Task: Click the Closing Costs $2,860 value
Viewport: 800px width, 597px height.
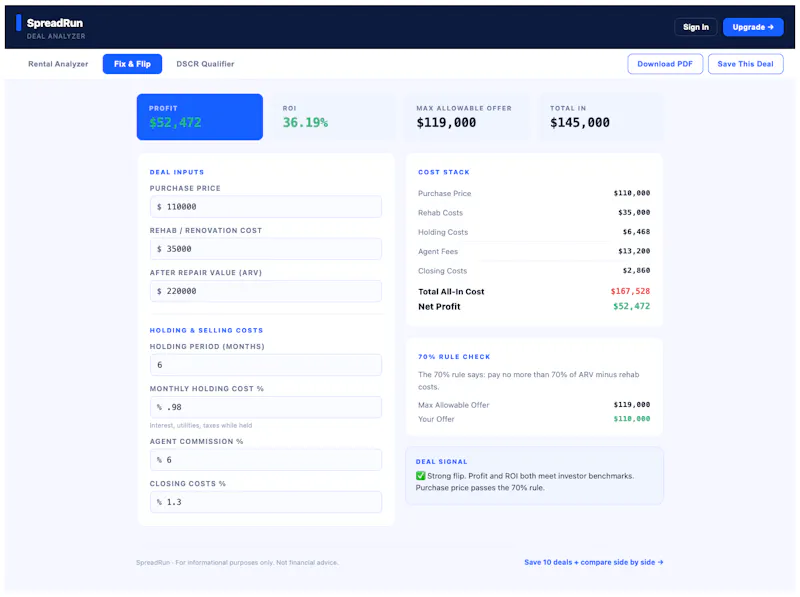Action: point(636,270)
